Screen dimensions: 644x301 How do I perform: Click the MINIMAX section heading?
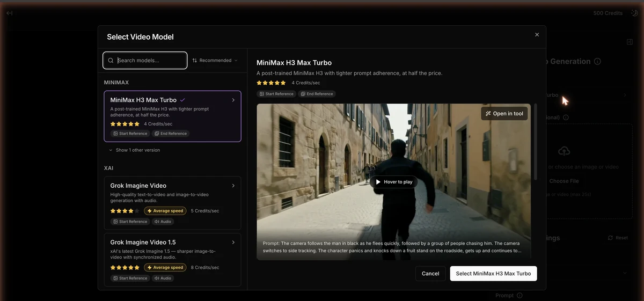coord(116,83)
